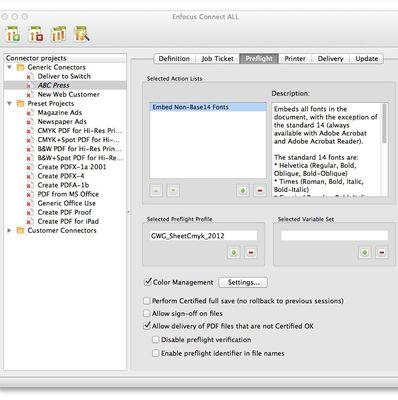398x400 pixels.
Task: Enable Perform Certified full save checkbox
Action: click(146, 301)
